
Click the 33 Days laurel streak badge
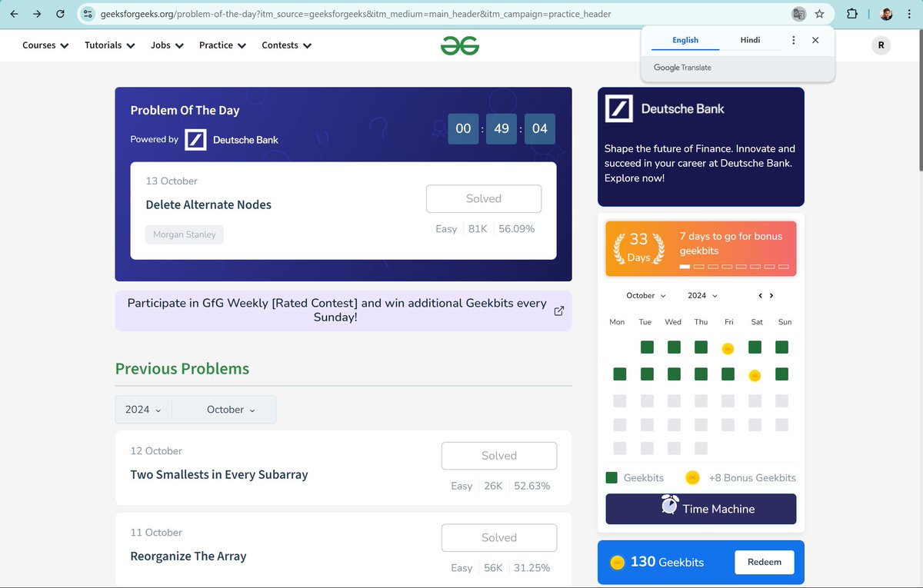pos(638,247)
